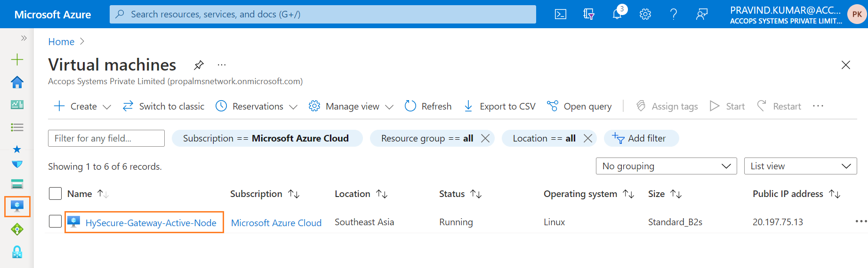Click the Start button
Screen dimensions: 868x268
727,106
